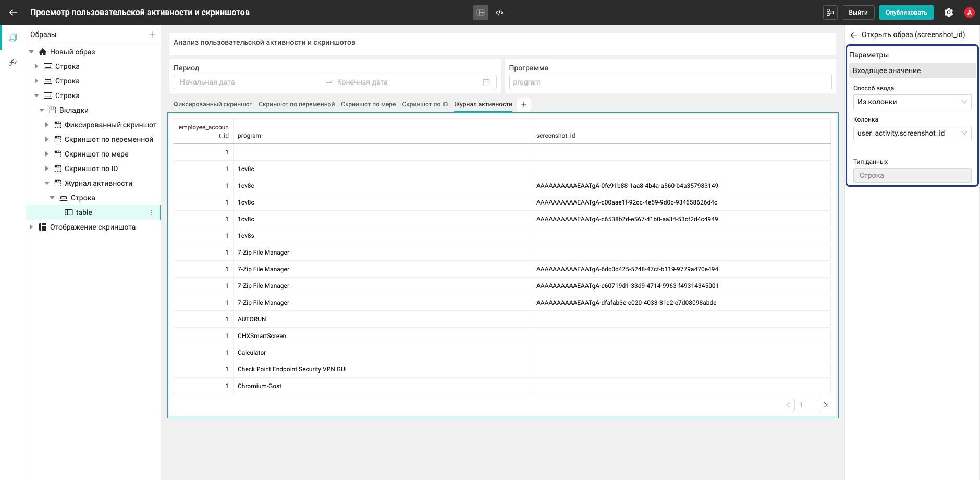Collapse the Журнал активности tree node
This screenshot has height=480, width=980.
point(47,183)
